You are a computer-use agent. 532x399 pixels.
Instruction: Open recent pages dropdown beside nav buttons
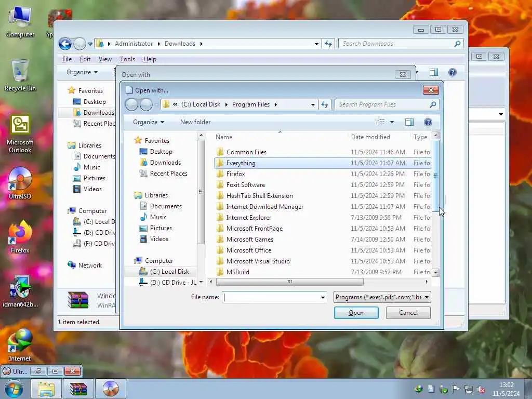point(90,44)
